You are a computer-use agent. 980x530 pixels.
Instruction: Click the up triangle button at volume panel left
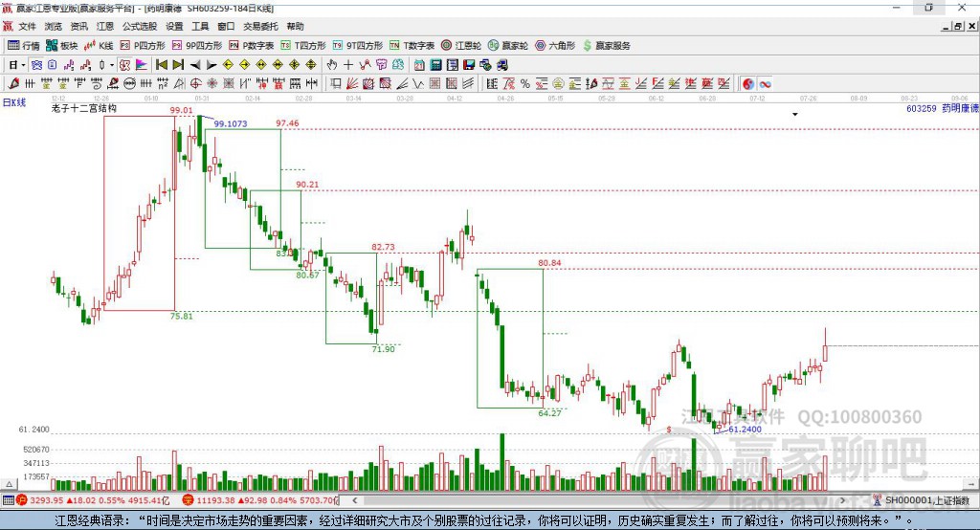point(10,484)
